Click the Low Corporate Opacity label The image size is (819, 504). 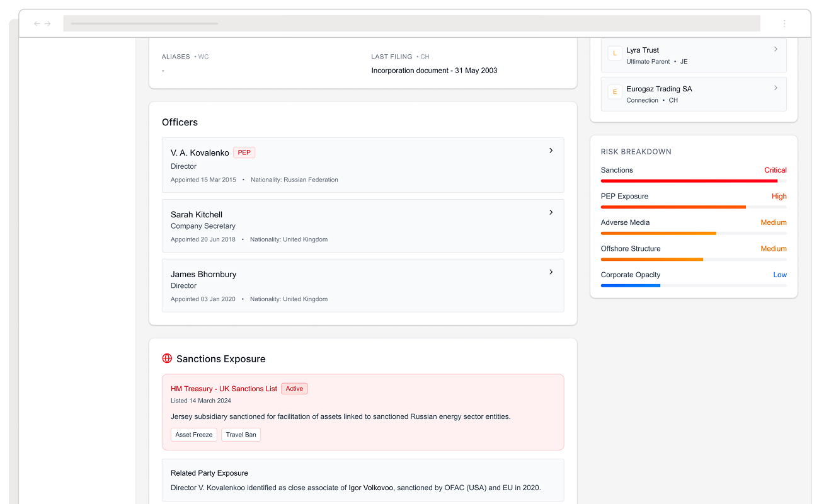(780, 275)
